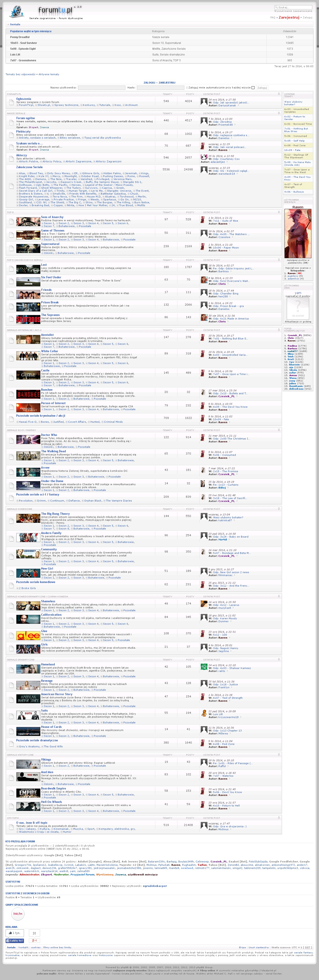Tick the automatic login checkbox

pos(253,88)
